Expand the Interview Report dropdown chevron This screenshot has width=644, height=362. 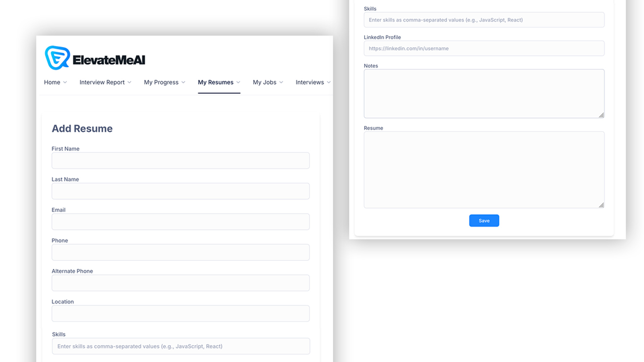pos(129,82)
